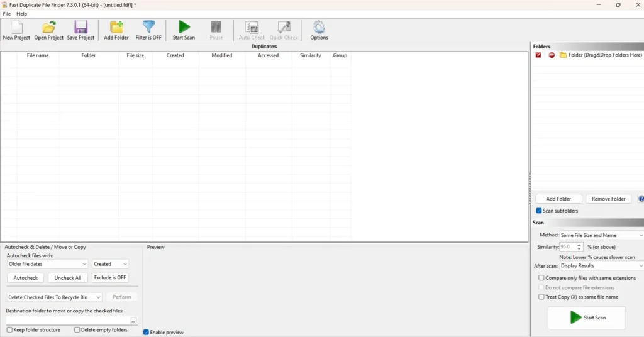Browse destination folder with ellipsis button
Viewport: 644px width, 337px height.
point(133,321)
